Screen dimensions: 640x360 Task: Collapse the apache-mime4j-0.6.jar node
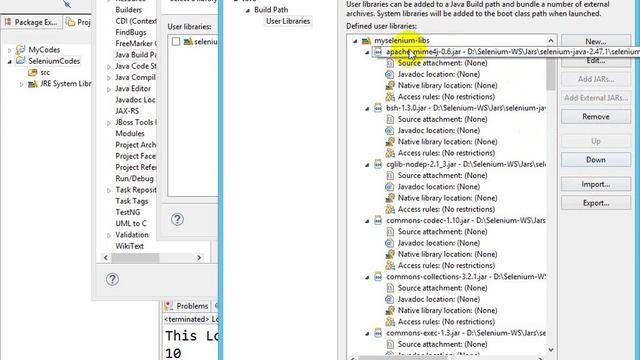pos(367,52)
